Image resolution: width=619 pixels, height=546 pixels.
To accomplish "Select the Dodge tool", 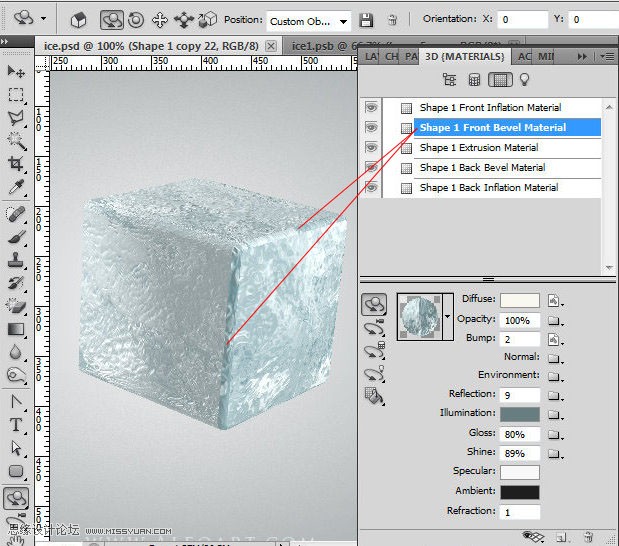I will (x=16, y=375).
